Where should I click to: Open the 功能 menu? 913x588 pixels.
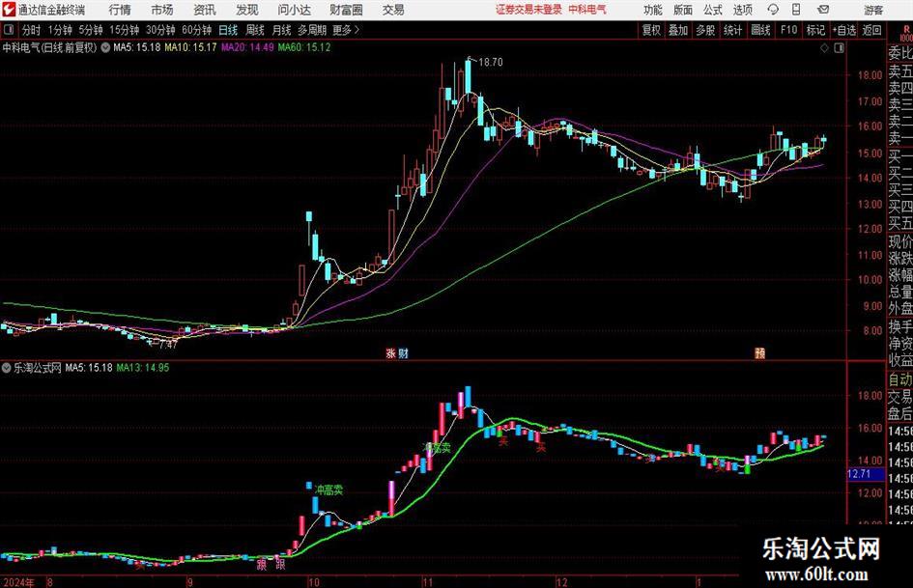click(653, 10)
